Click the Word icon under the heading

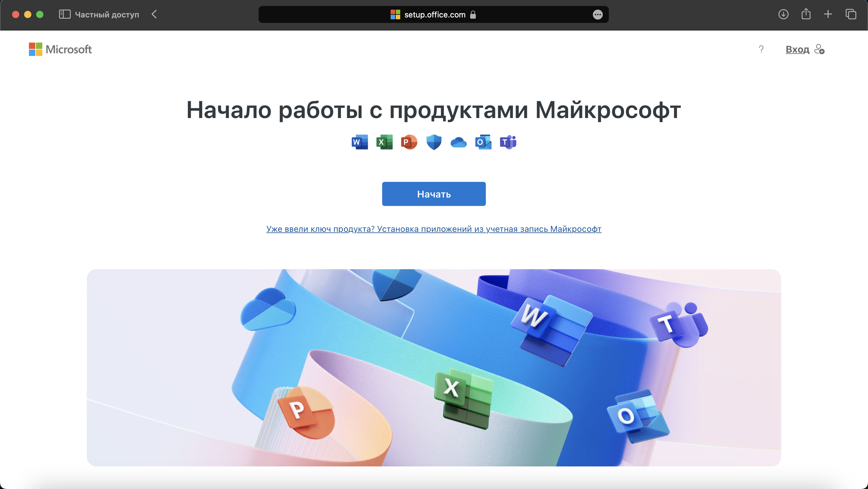(x=360, y=142)
